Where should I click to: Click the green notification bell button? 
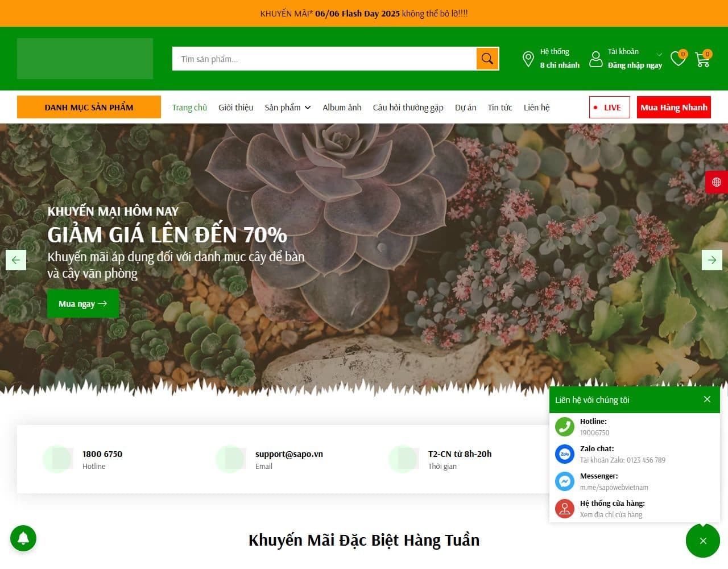(x=23, y=538)
